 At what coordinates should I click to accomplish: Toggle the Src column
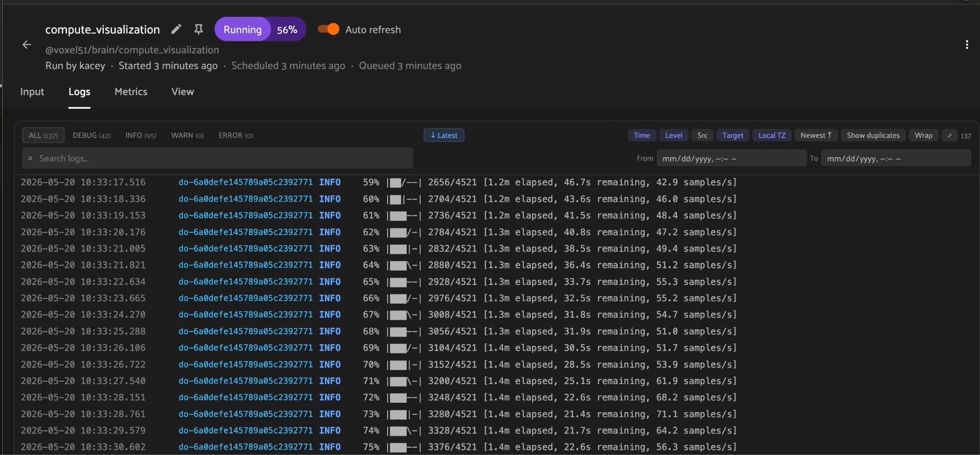(x=702, y=136)
